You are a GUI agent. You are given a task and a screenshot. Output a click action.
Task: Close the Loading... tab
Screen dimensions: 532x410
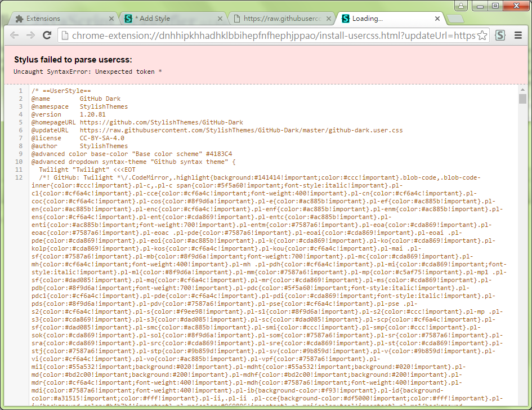437,19
